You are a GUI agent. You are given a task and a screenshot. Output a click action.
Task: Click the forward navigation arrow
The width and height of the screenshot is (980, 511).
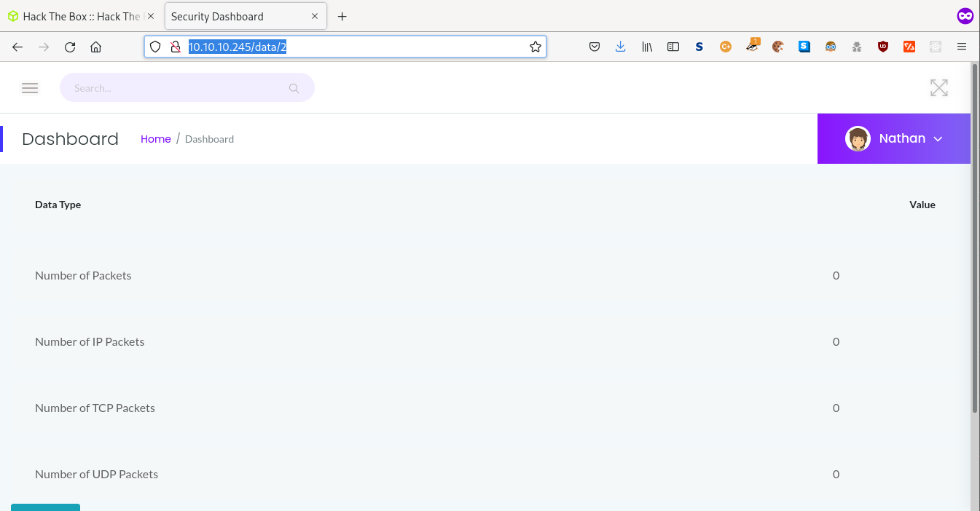44,47
